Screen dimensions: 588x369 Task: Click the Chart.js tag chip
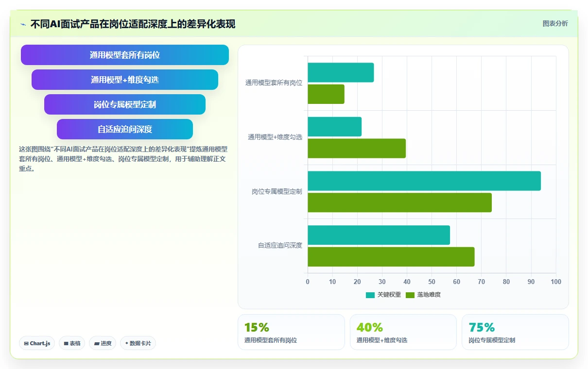coord(37,343)
